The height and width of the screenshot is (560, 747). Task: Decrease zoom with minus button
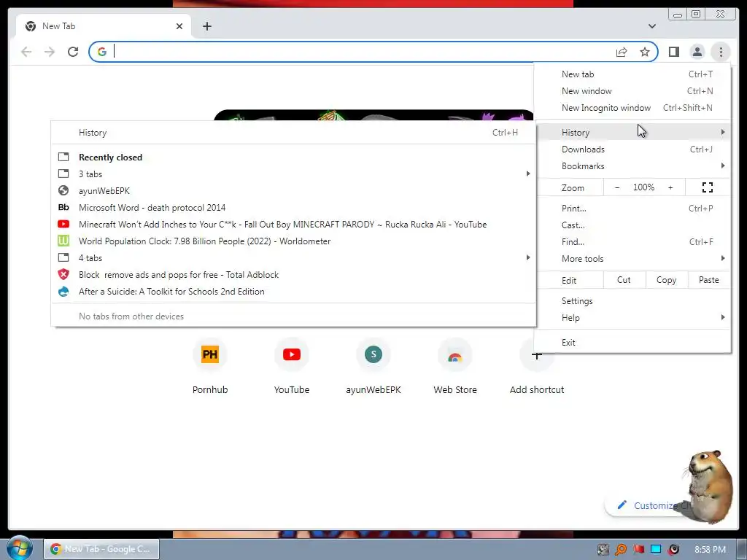[617, 187]
